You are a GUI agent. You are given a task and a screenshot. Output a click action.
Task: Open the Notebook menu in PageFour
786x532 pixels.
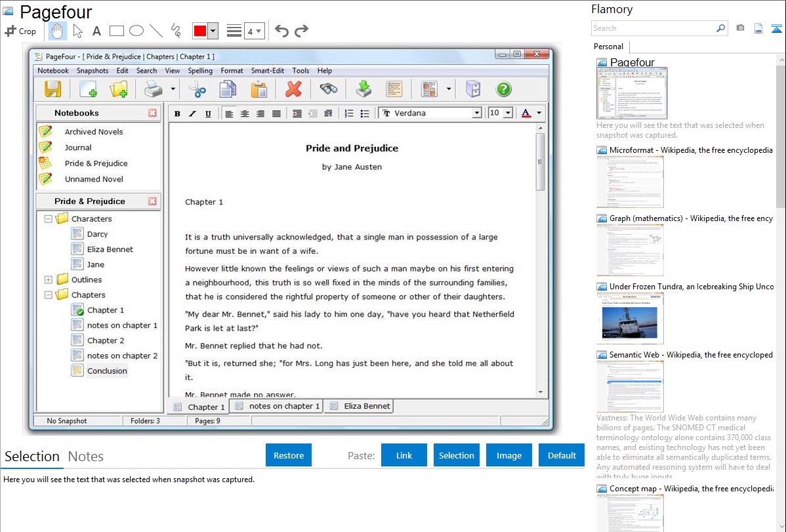coord(53,71)
